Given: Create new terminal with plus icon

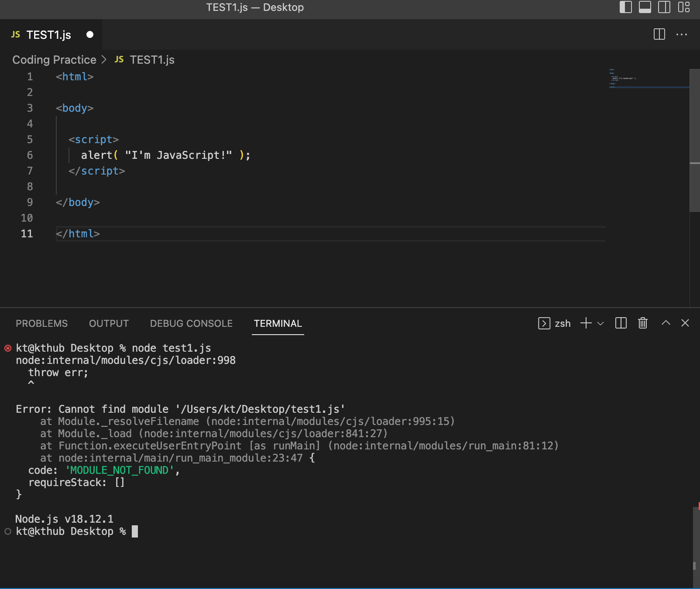Looking at the screenshot, I should pos(586,323).
